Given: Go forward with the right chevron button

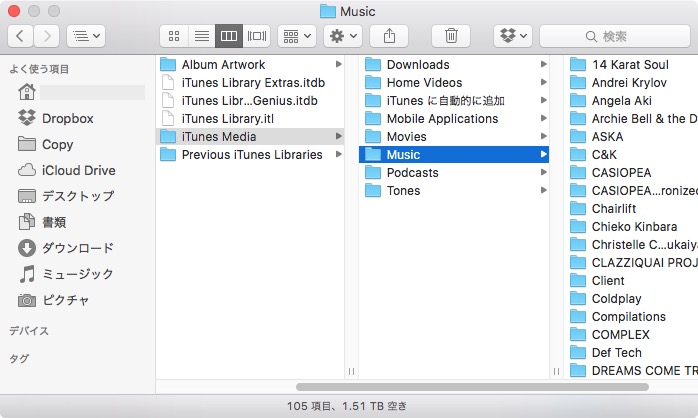Looking at the screenshot, I should pos(47,36).
